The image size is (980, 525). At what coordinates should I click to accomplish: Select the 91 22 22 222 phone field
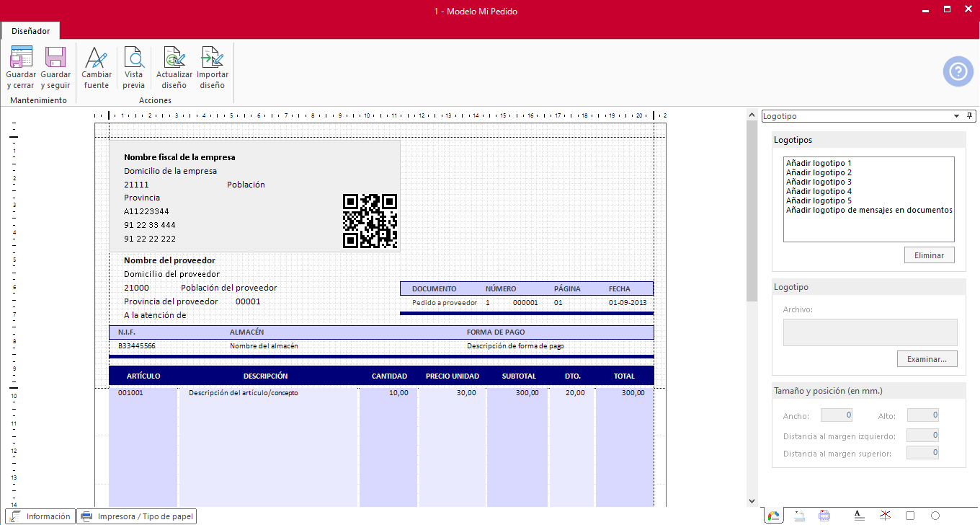click(x=150, y=239)
